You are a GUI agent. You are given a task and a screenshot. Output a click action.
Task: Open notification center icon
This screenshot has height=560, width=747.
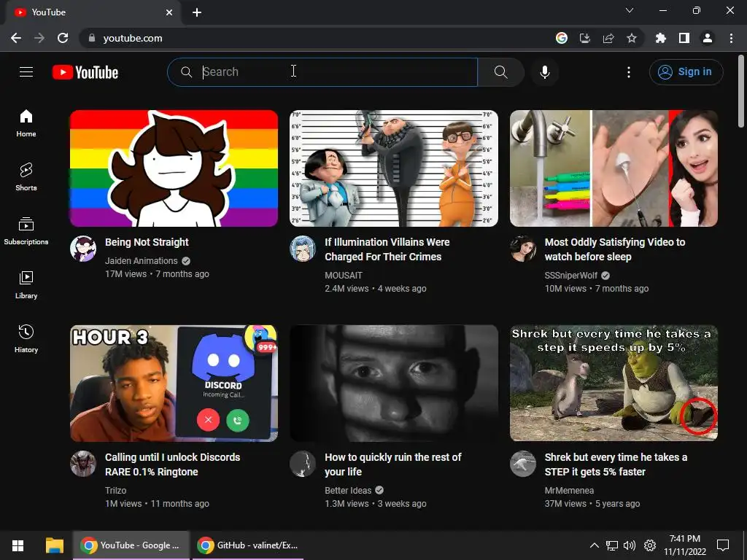click(x=723, y=545)
